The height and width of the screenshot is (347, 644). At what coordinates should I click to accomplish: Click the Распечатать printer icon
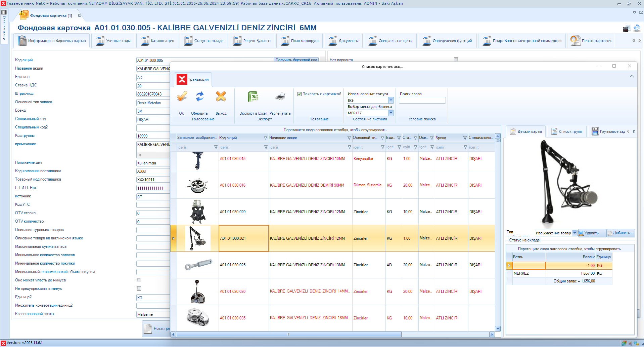280,97
